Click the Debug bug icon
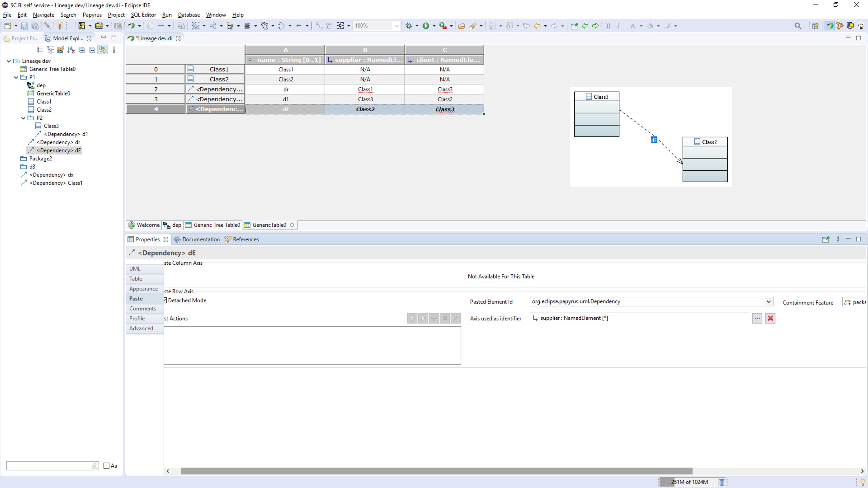 (x=409, y=25)
